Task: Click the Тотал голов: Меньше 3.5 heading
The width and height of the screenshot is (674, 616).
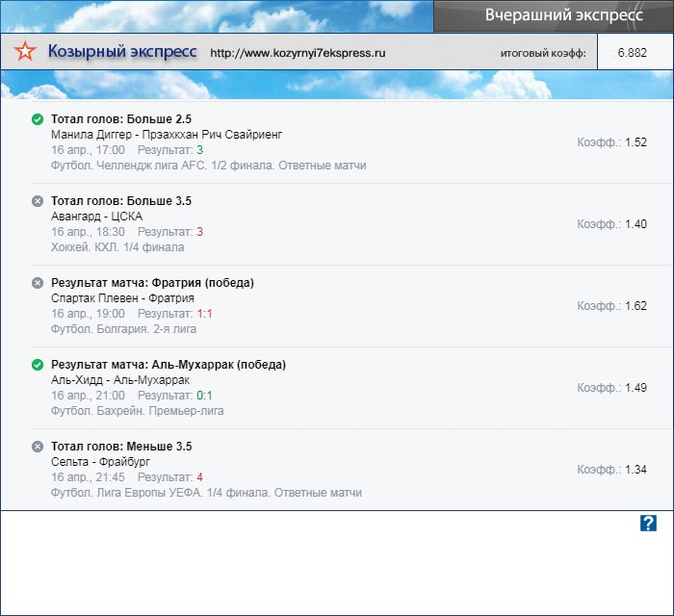Action: (121, 447)
